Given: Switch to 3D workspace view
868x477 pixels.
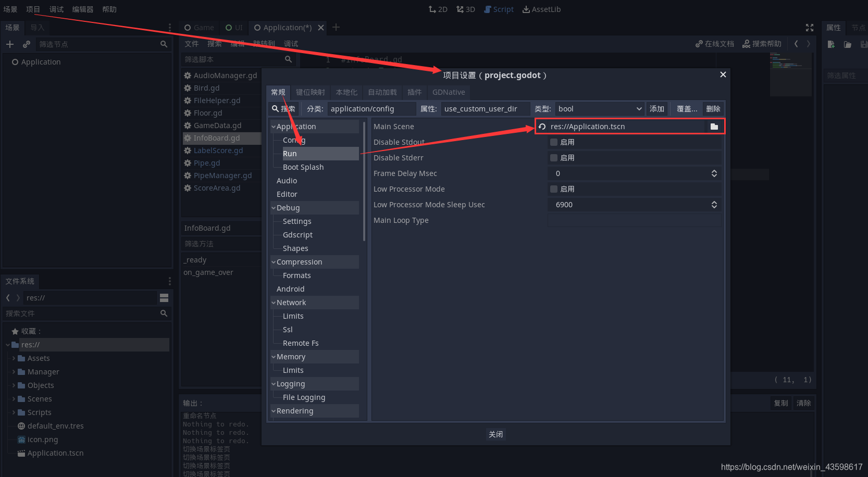Looking at the screenshot, I should [x=465, y=9].
